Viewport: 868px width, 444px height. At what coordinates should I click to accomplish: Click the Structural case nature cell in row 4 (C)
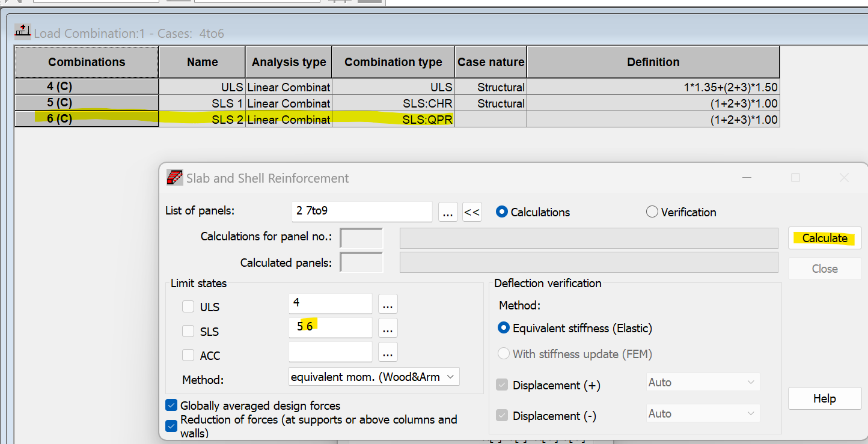click(x=491, y=87)
